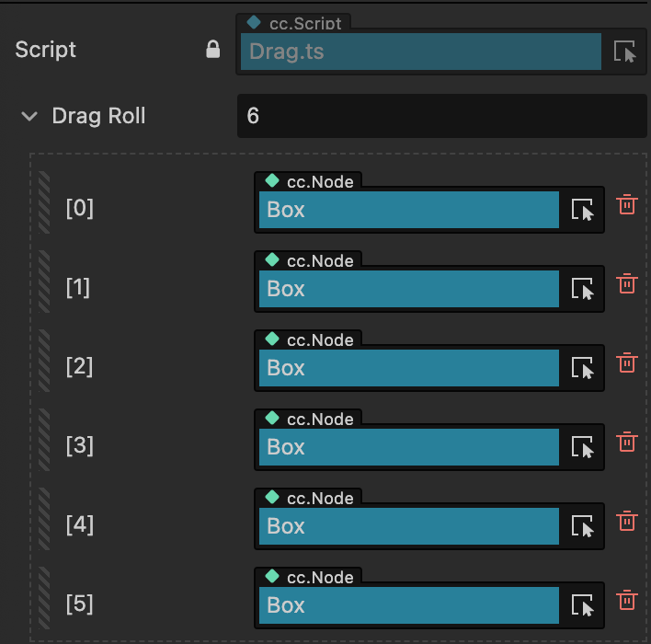Click script picker icon beside Drag.ts

click(x=624, y=52)
